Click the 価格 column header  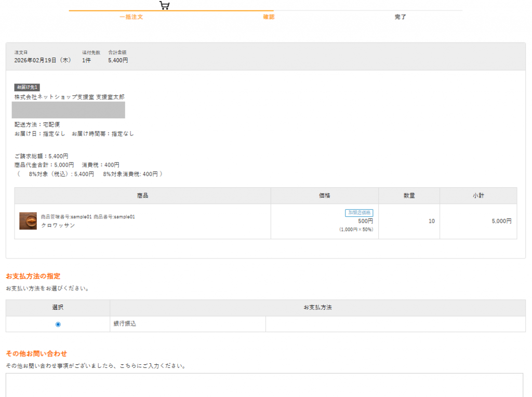pos(324,196)
